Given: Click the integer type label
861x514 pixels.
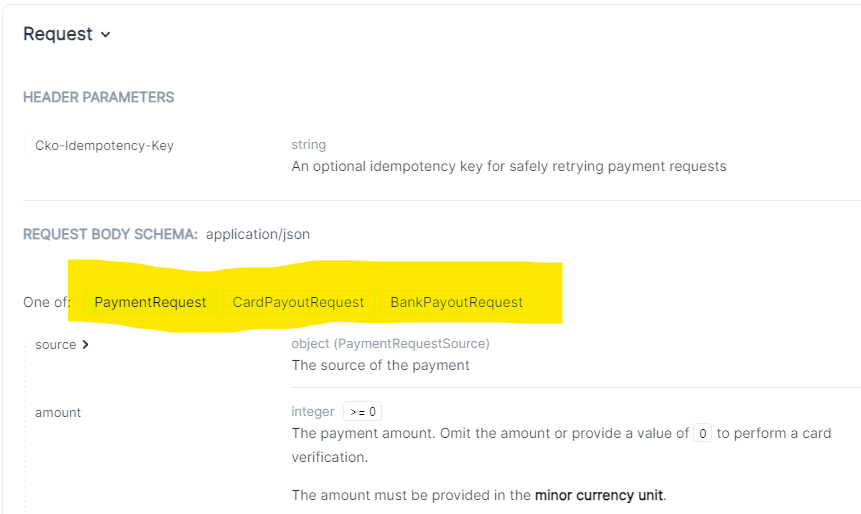Looking at the screenshot, I should [x=313, y=412].
